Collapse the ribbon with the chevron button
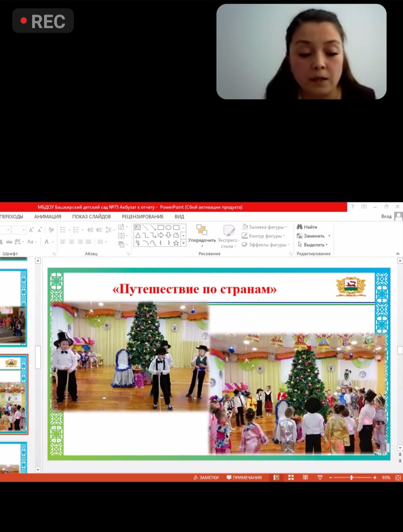The image size is (403, 532). 397,254
